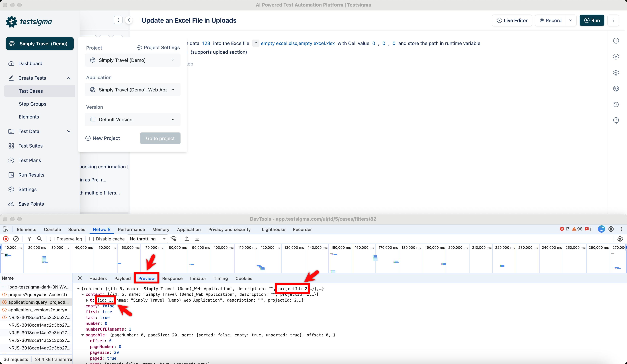This screenshot has width=627, height=364.
Task: Open the No throttling dropdown
Action: pyautogui.click(x=147, y=239)
